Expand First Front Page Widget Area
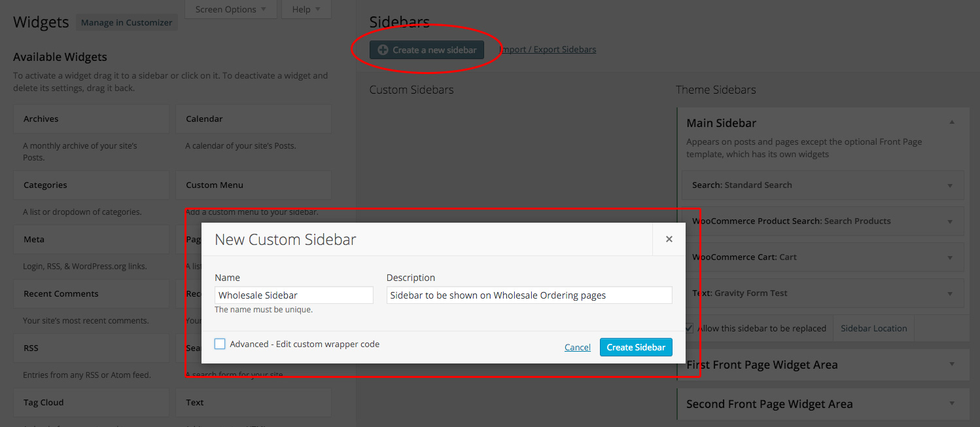Image resolution: width=980 pixels, height=427 pixels. click(952, 365)
